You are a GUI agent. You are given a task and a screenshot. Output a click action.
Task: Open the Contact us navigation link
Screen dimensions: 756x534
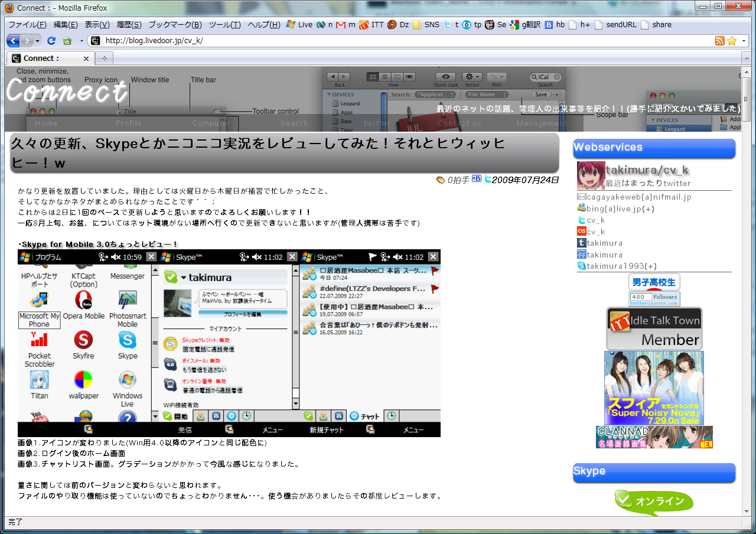pos(460,123)
